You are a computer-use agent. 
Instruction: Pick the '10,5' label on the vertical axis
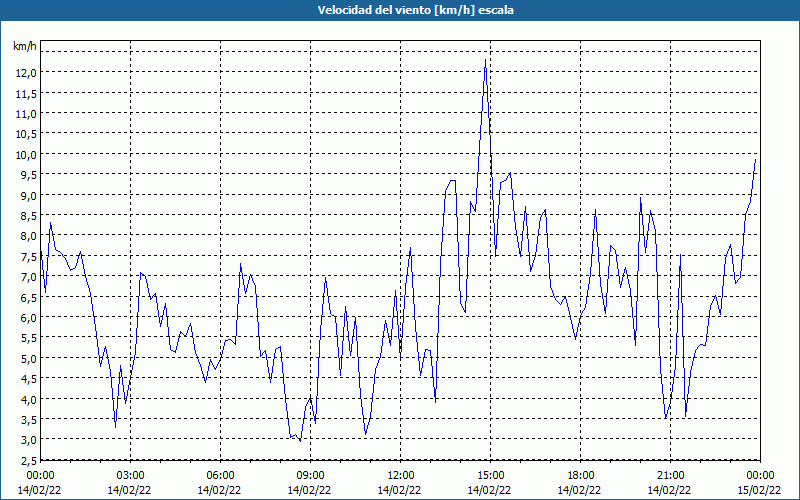pyautogui.click(x=26, y=134)
